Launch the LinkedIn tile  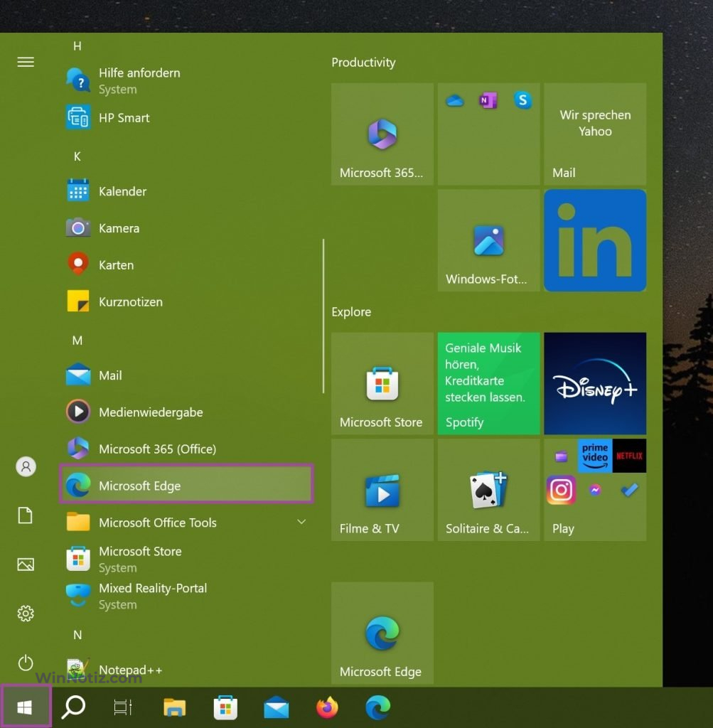point(594,240)
